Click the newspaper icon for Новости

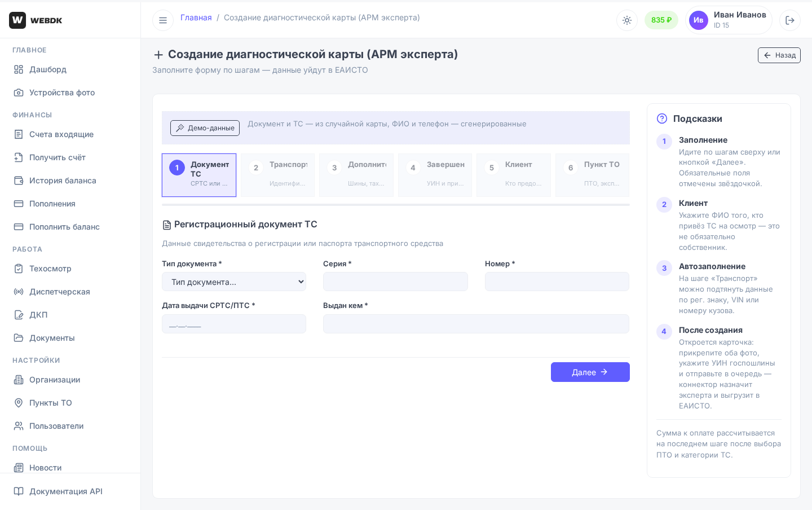tap(19, 468)
